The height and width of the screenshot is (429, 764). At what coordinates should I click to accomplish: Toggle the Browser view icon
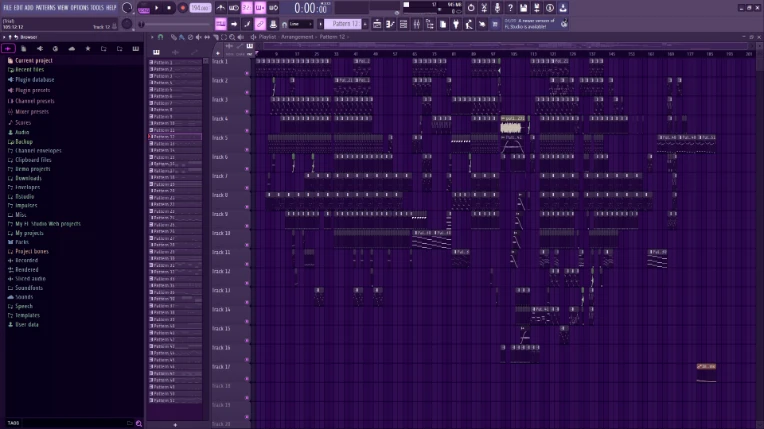pyautogui.click(x=430, y=24)
